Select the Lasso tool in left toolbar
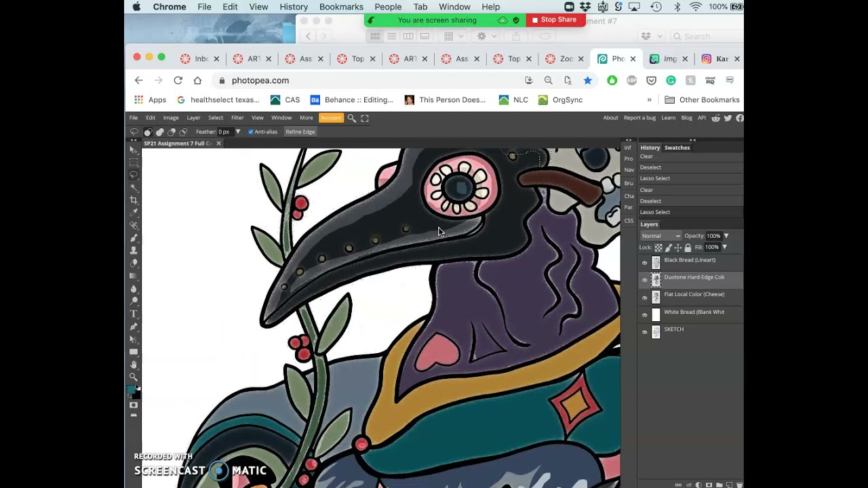This screenshot has width=868, height=488. coord(134,175)
